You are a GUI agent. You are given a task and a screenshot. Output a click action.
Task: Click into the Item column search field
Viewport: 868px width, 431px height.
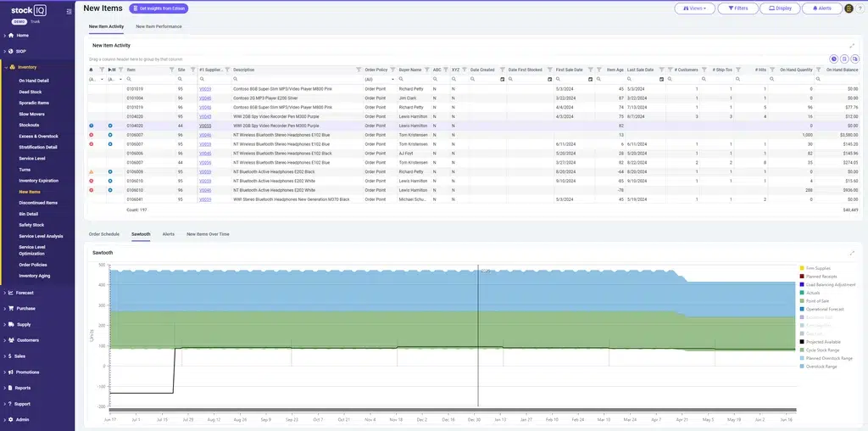[x=149, y=79]
